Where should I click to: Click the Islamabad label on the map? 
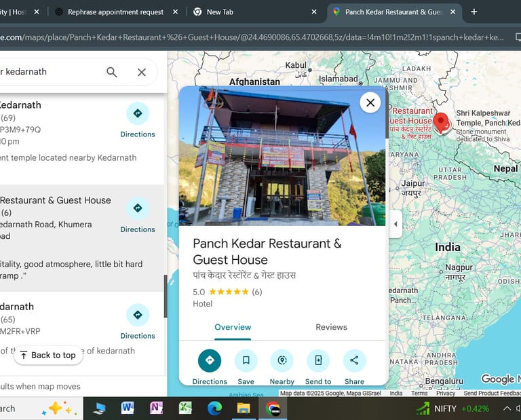(x=339, y=79)
